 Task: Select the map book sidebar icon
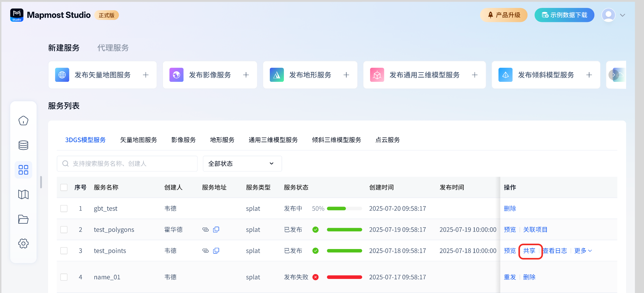coord(23,194)
